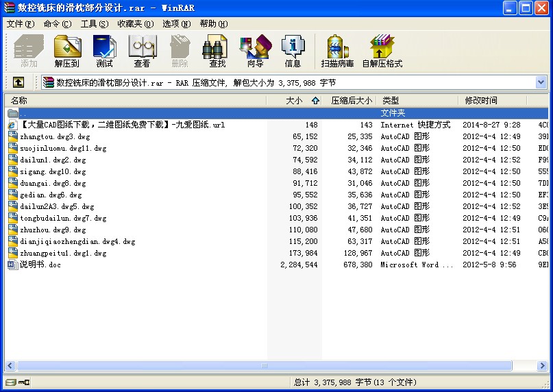This screenshot has height=392, width=553.
Task: Go up one folder level arrow
Action: pos(19,82)
